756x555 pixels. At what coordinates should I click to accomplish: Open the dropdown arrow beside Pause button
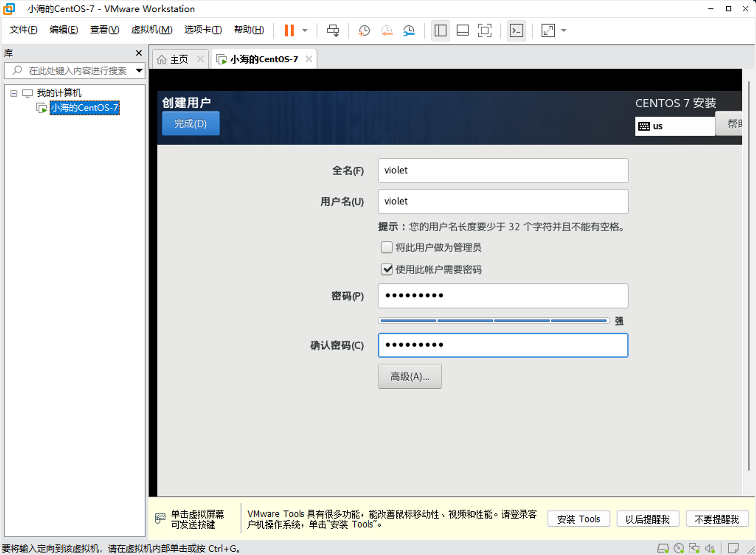click(305, 31)
